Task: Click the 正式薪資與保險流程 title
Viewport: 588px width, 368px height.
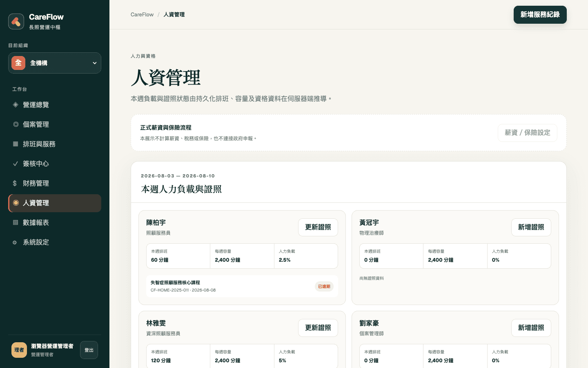Action: click(166, 128)
